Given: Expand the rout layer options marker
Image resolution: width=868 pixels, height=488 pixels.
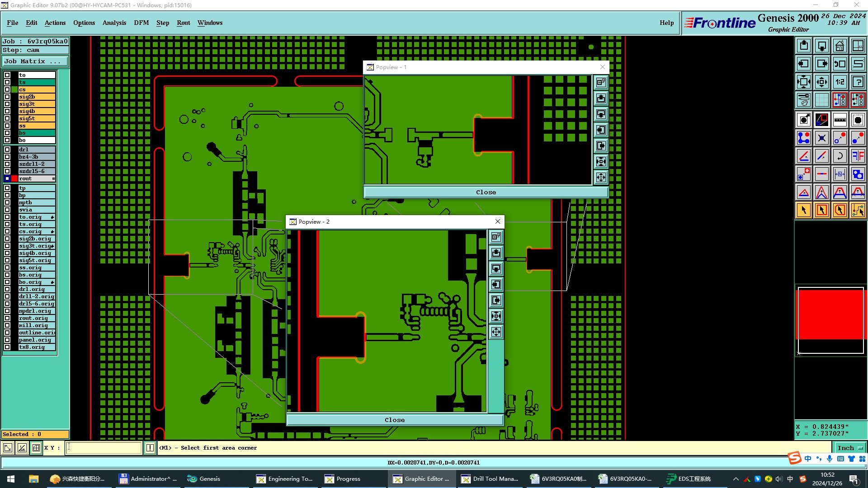Looking at the screenshot, I should [53, 179].
